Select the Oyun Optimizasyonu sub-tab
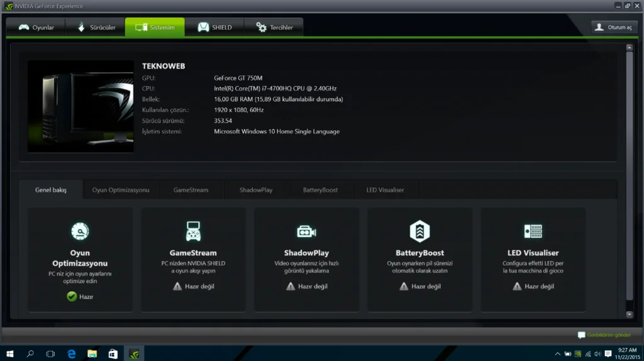The width and height of the screenshot is (644, 361). pos(121,190)
